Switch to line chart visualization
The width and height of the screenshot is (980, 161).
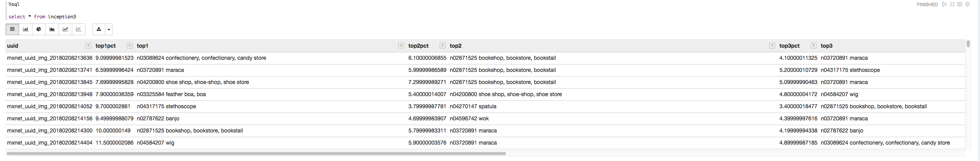[x=65, y=29]
